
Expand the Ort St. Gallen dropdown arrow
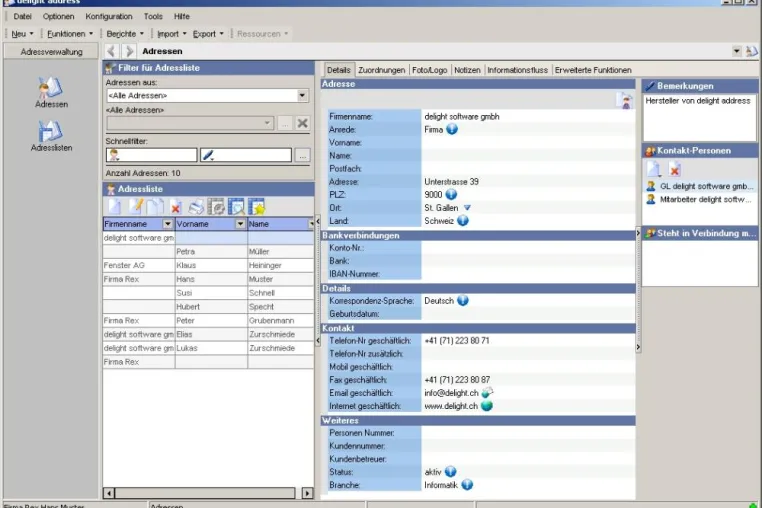467,208
